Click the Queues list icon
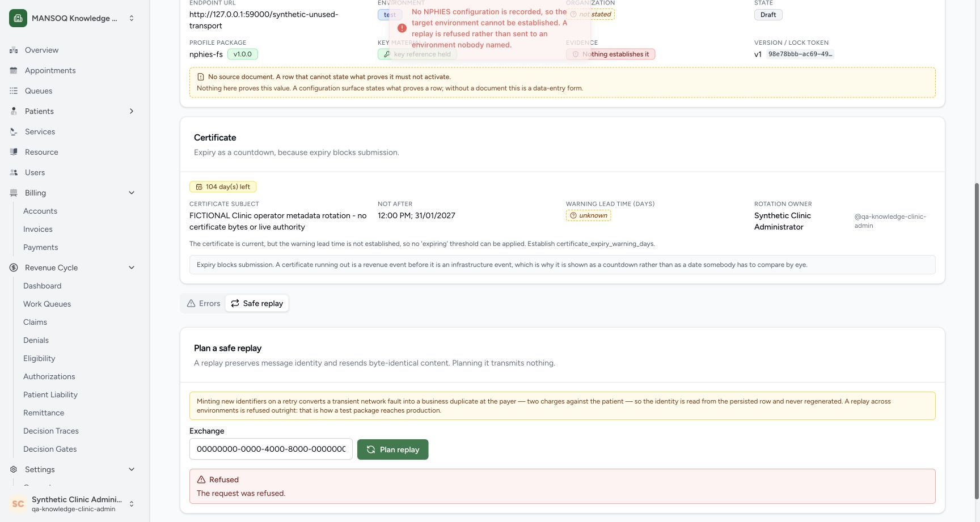This screenshot has height=522, width=980. [x=14, y=91]
